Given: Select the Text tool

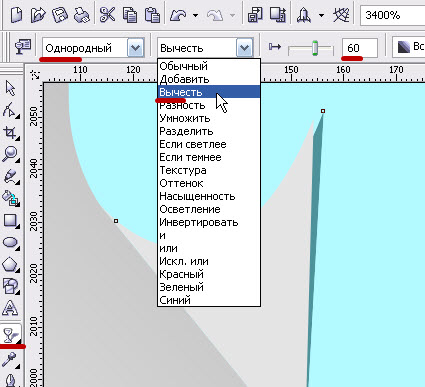Looking at the screenshot, I should click(10, 308).
